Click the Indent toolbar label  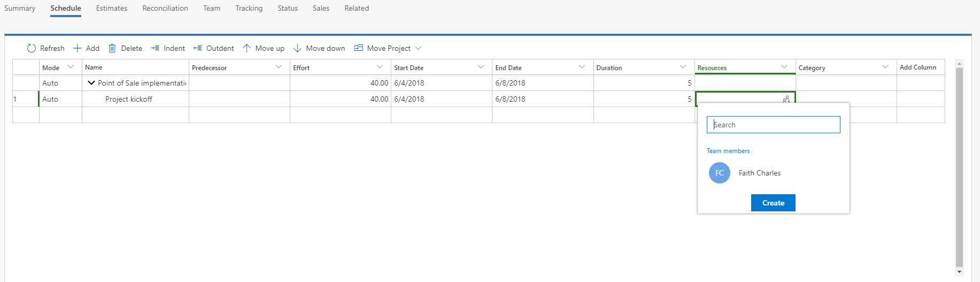pos(174,48)
